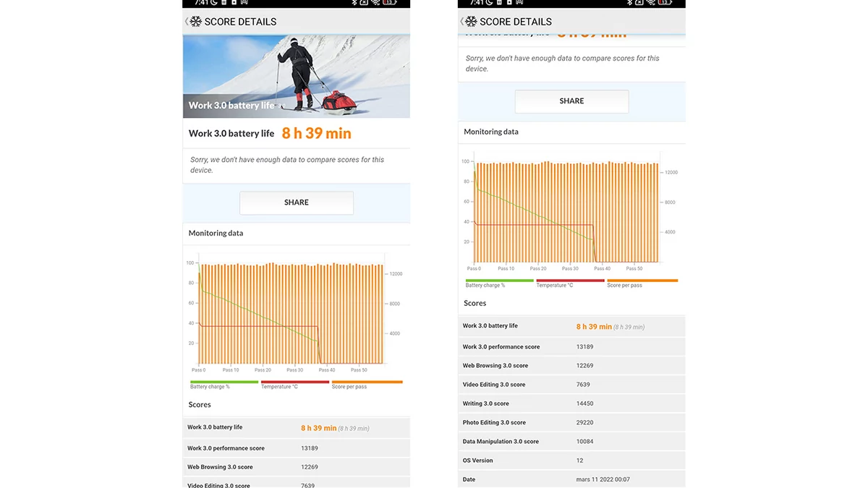Select Score per pass legend in right screenshot
Viewport: 868px width, 488px height.
point(642,283)
